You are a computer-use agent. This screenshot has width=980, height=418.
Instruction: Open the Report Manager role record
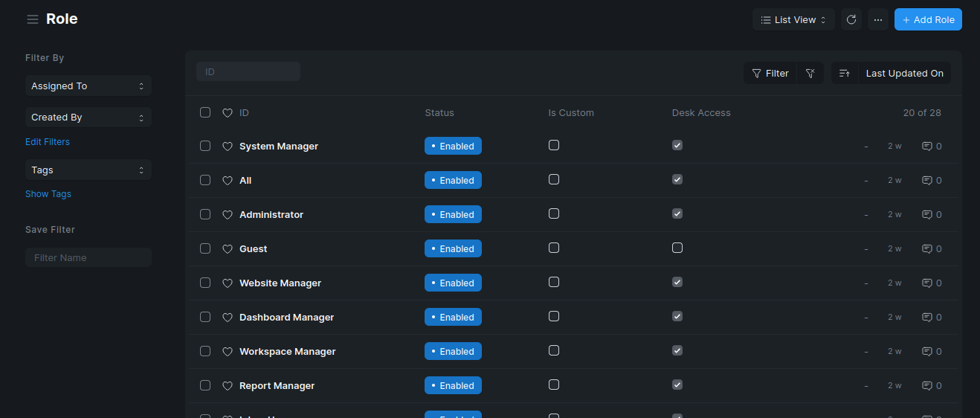(277, 386)
